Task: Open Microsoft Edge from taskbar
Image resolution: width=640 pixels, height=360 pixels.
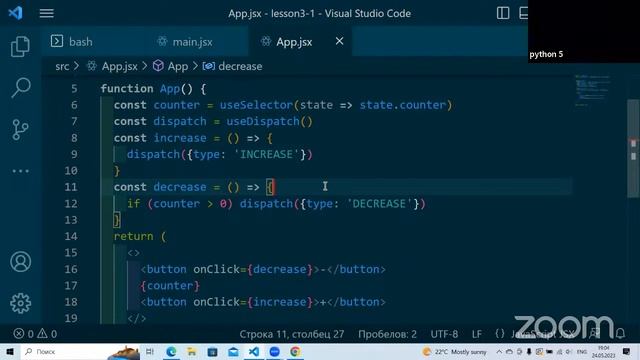Action: pos(171,351)
